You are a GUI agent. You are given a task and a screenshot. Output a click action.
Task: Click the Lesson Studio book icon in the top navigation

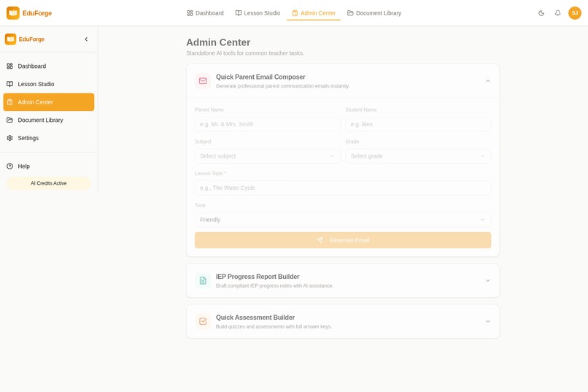pyautogui.click(x=239, y=13)
